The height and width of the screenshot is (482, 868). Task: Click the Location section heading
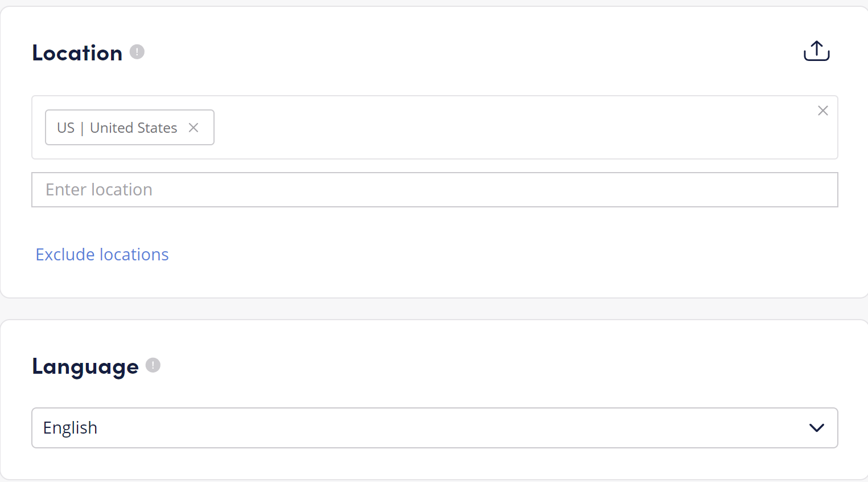click(77, 53)
